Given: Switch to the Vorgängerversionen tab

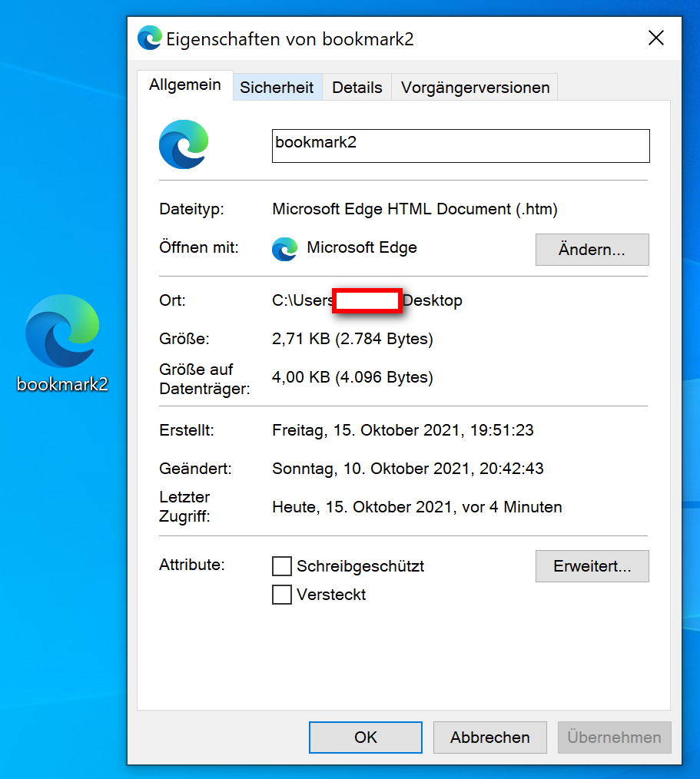Looking at the screenshot, I should 475,88.
